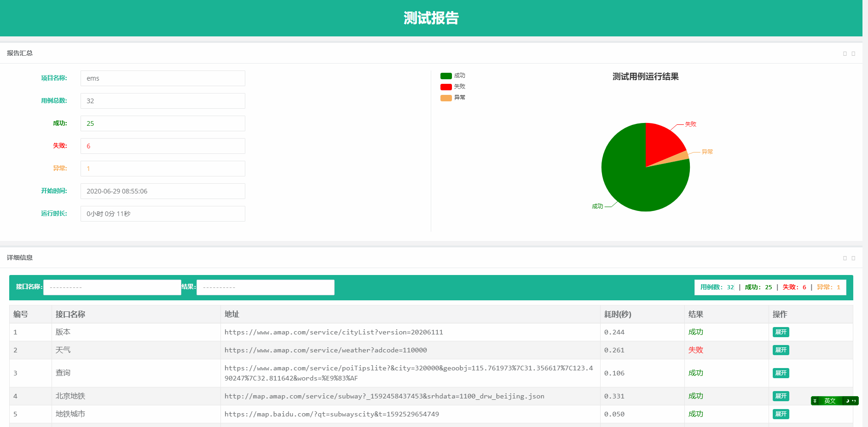
Task: Expand details for row 5 地铁城市
Action: (781, 414)
